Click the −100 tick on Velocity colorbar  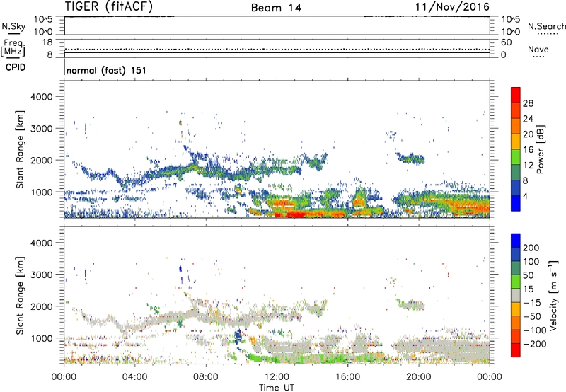535,330
